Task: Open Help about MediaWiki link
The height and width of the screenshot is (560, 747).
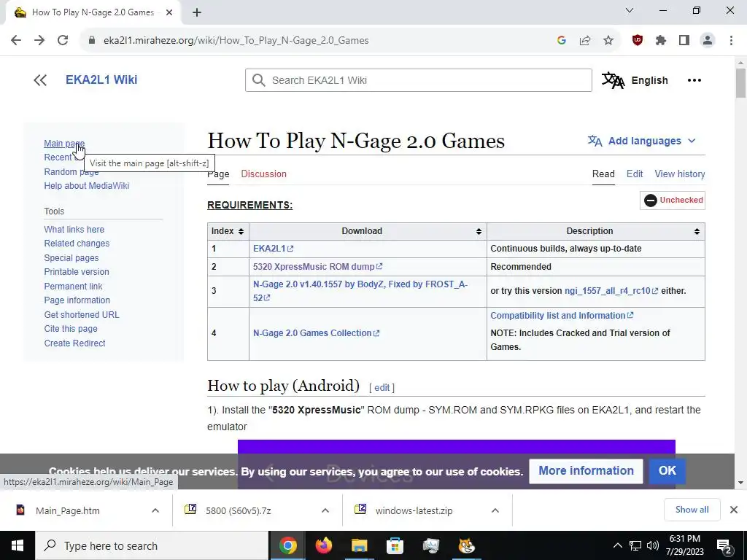Action: pyautogui.click(x=87, y=186)
